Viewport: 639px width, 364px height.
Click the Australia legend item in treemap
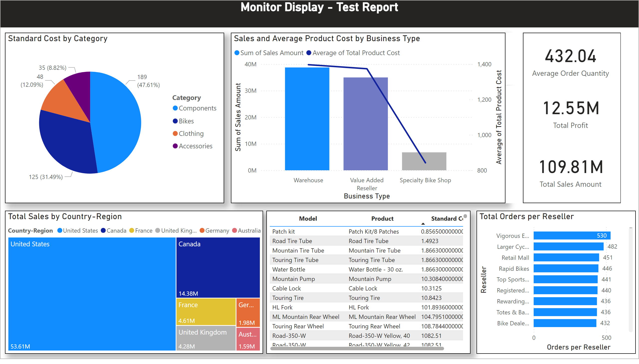[x=249, y=231]
